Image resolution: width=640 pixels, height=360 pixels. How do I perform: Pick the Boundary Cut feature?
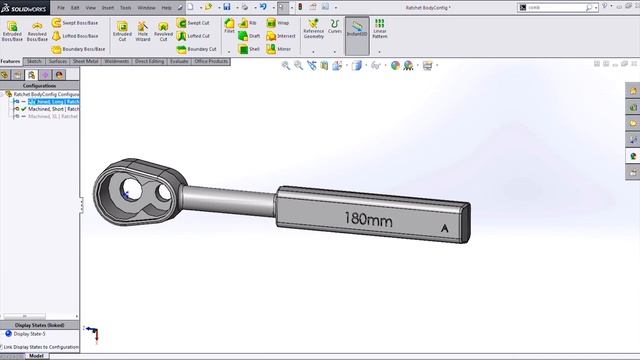pos(197,49)
